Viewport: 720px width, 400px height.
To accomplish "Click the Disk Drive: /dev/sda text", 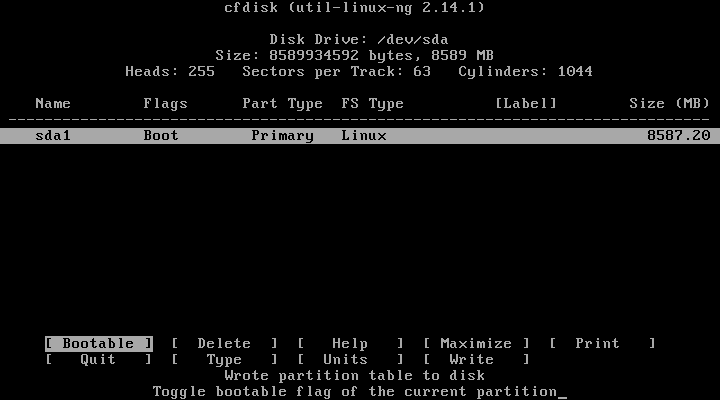I will click(x=359, y=39).
